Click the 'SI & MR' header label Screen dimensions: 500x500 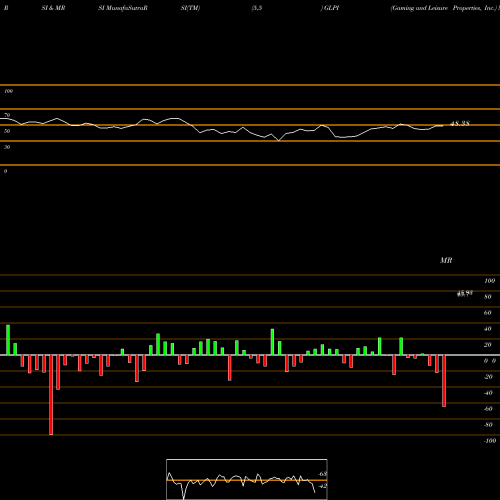tap(53, 8)
